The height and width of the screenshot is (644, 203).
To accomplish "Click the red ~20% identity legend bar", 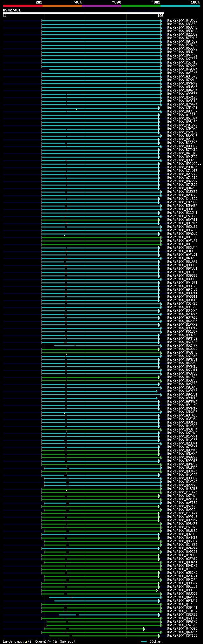I will pos(23,6).
